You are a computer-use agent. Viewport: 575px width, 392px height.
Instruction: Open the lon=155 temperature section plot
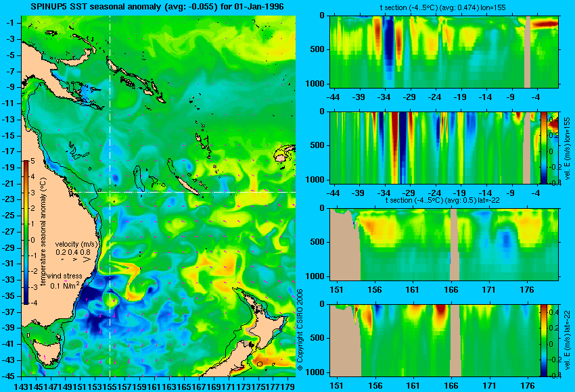click(x=444, y=51)
